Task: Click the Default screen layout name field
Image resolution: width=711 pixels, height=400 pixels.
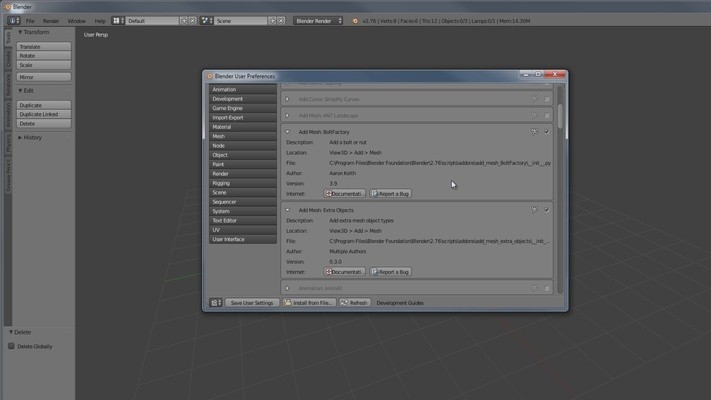Action: [152, 21]
